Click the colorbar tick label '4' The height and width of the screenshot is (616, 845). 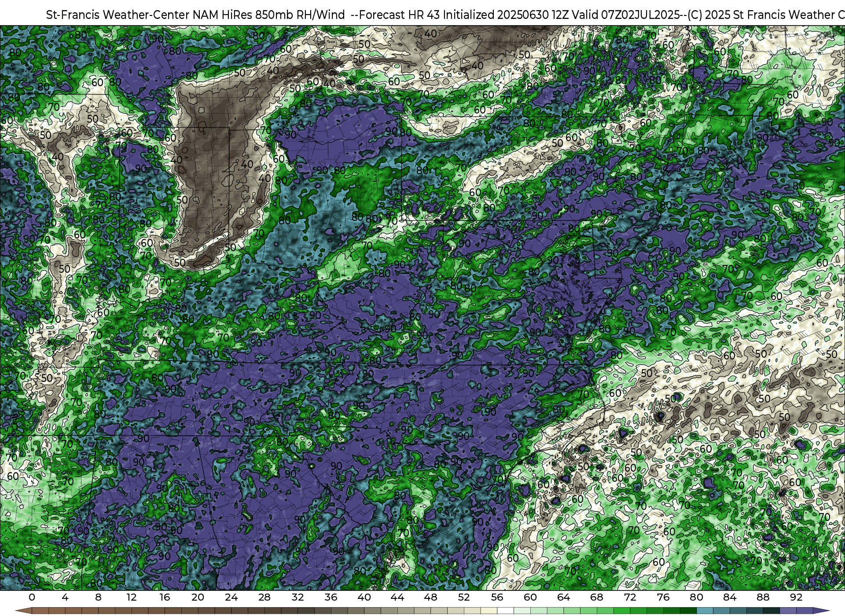(65, 597)
